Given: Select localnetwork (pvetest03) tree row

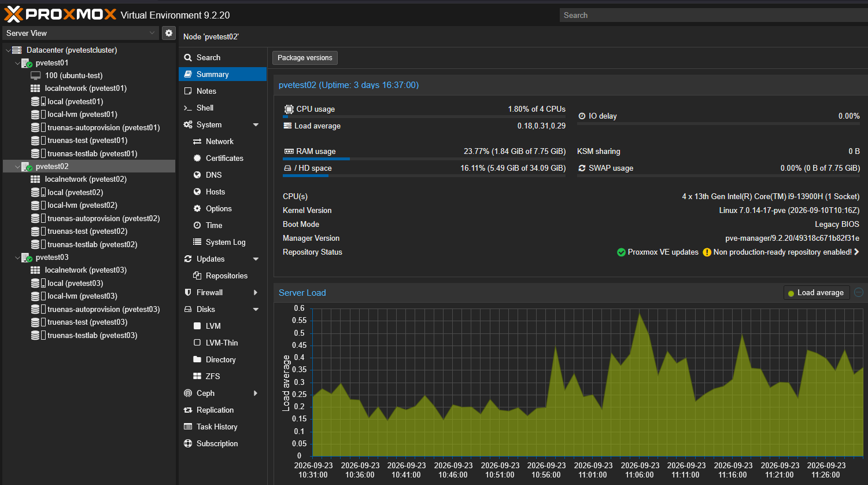Looking at the screenshot, I should tap(89, 270).
